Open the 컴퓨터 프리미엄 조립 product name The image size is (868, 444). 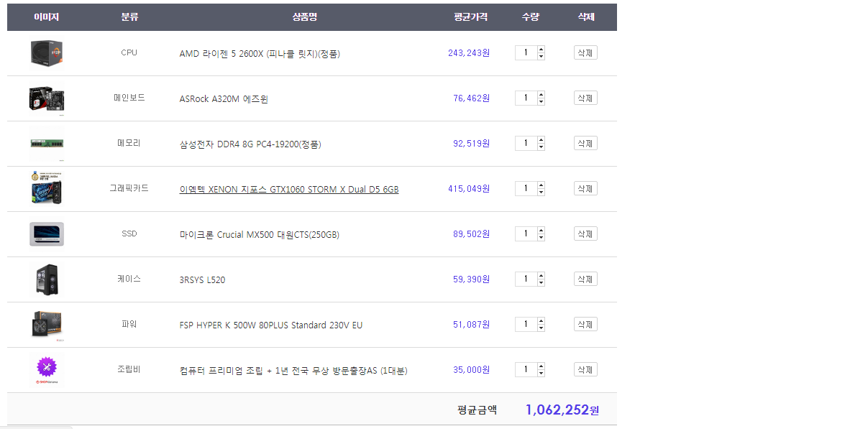293,371
